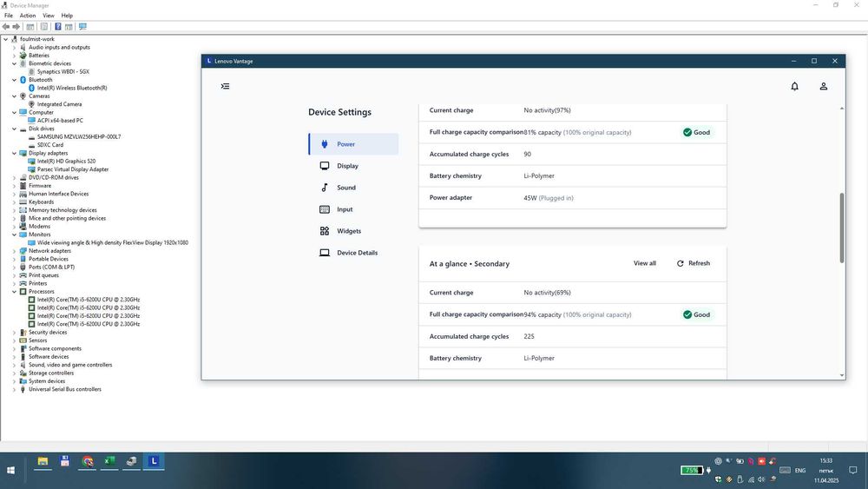Select ACPI x64-based PC entry
868x489 pixels.
[x=60, y=121]
